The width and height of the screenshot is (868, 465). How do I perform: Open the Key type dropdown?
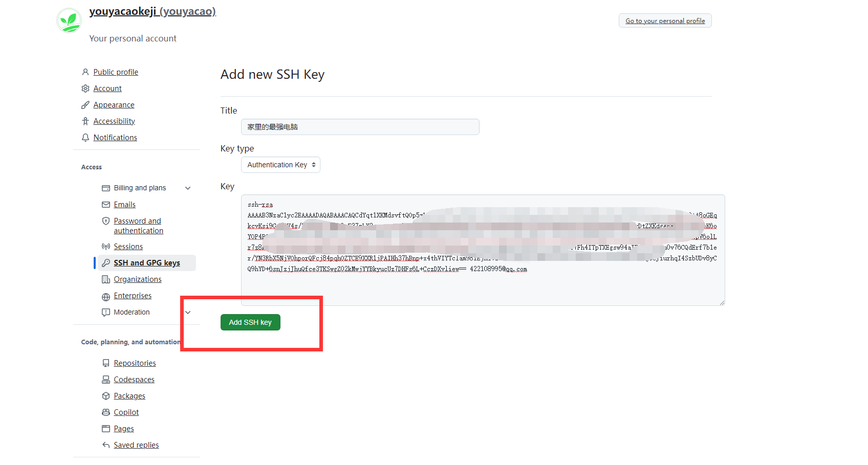pyautogui.click(x=280, y=165)
